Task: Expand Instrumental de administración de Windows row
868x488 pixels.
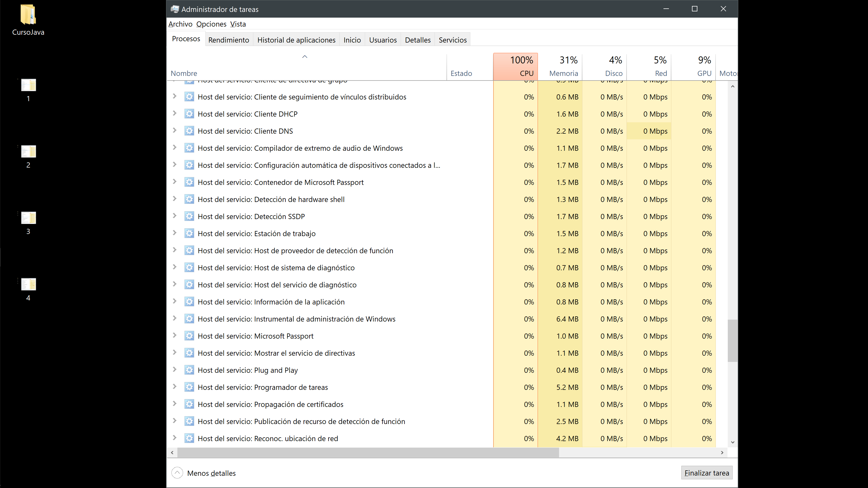Action: pos(174,318)
